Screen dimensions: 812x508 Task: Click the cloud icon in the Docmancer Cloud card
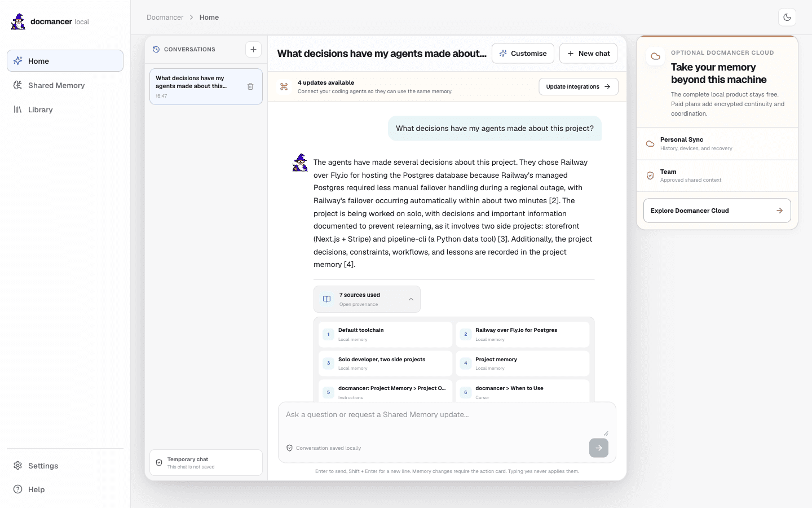point(655,56)
